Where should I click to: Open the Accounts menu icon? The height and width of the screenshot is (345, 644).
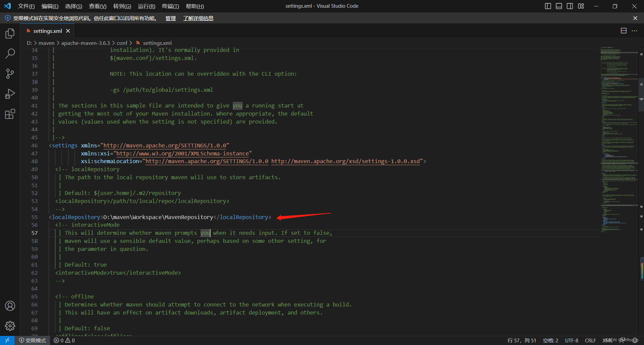click(x=10, y=306)
